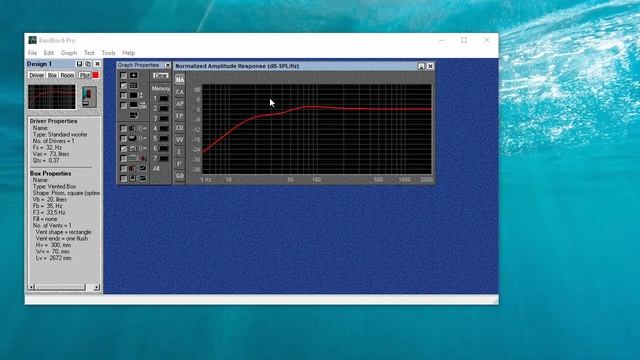Open the File menu

click(32, 53)
